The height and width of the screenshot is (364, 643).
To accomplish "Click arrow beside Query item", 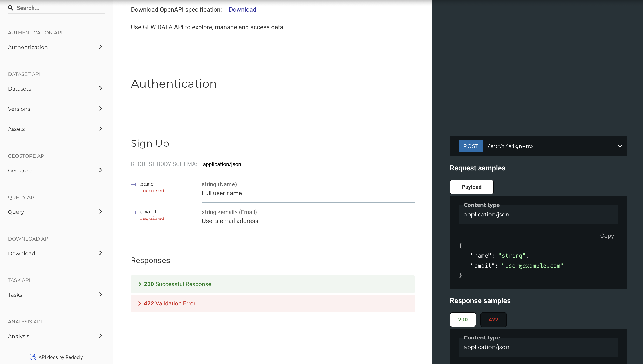I will tap(101, 212).
